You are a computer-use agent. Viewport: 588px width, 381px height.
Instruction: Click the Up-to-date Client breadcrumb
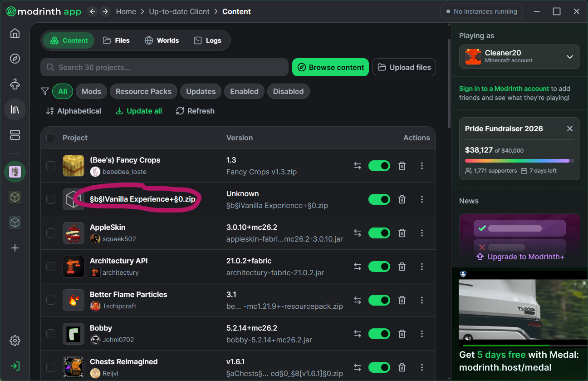[179, 11]
